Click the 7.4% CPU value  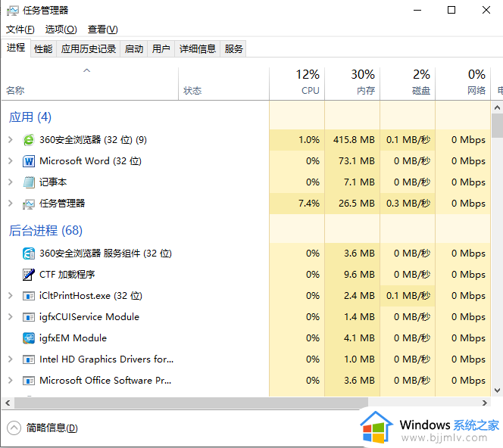coord(309,203)
